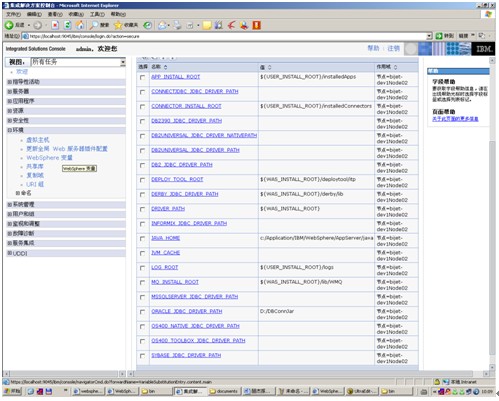Click the Messenger people toolbar icon

pos(244,25)
